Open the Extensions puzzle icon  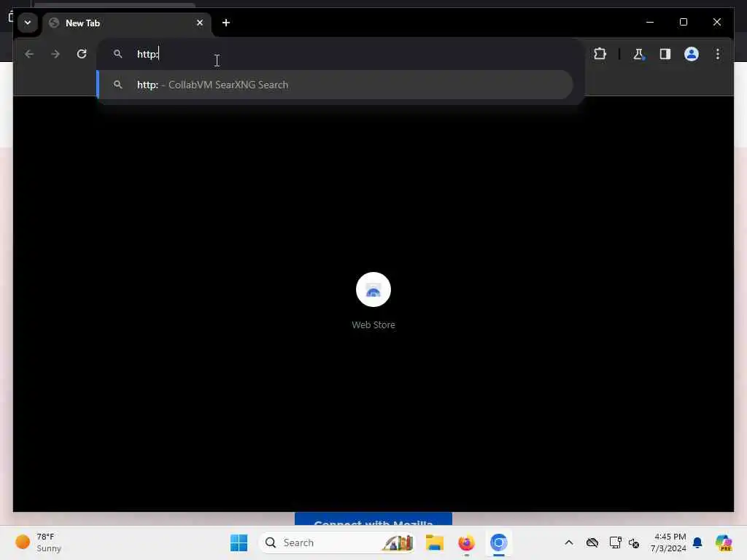[x=600, y=54]
